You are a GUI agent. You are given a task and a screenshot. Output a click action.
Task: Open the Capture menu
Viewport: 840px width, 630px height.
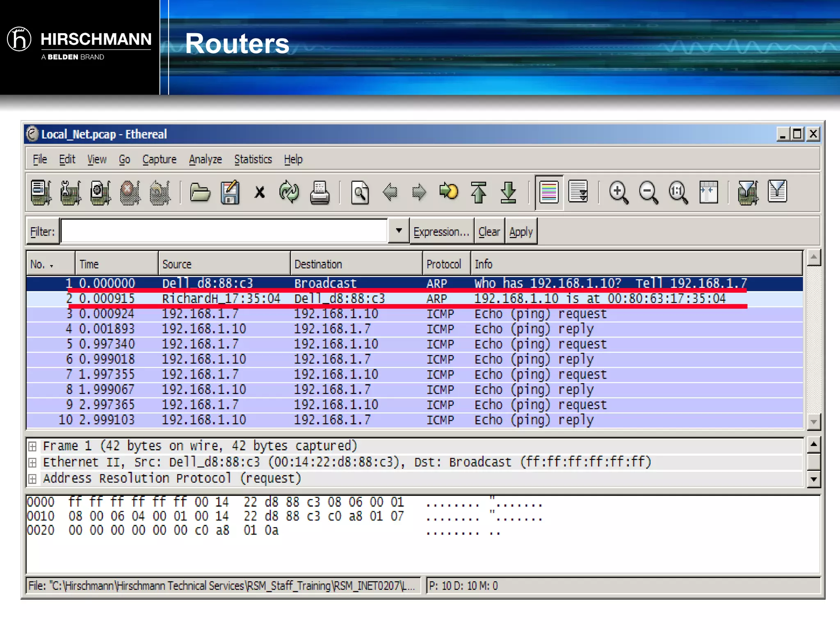coord(159,159)
